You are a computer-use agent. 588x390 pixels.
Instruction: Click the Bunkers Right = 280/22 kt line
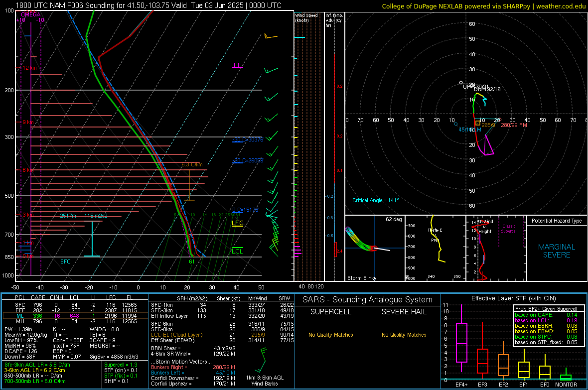(x=193, y=367)
